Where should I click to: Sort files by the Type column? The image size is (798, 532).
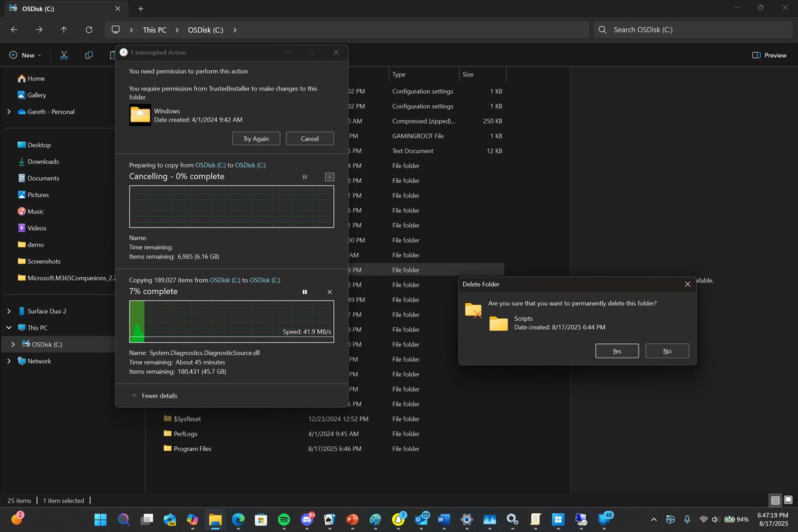(x=424, y=74)
